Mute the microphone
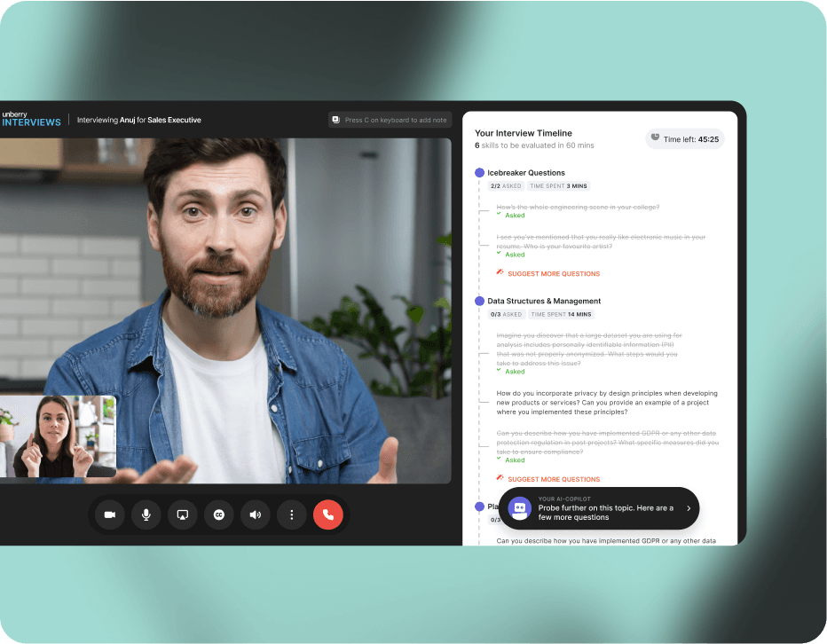The width and height of the screenshot is (827, 644). coord(146,514)
